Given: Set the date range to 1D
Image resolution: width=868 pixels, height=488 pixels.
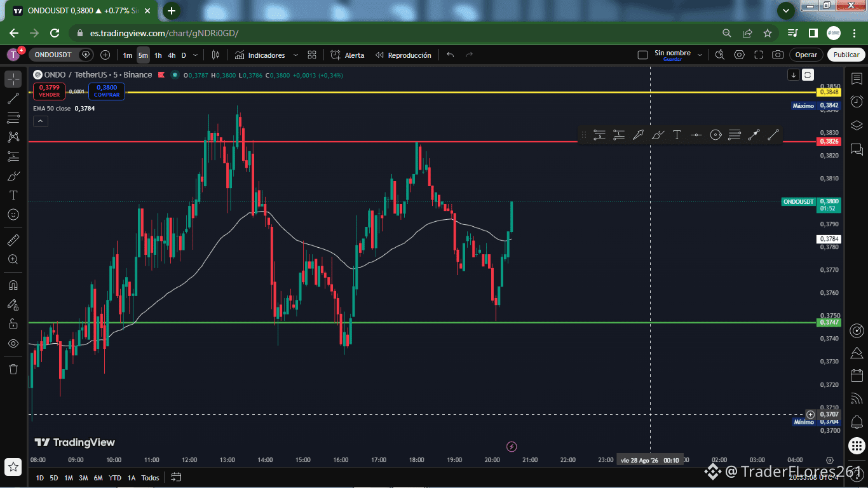Looking at the screenshot, I should click(x=39, y=478).
